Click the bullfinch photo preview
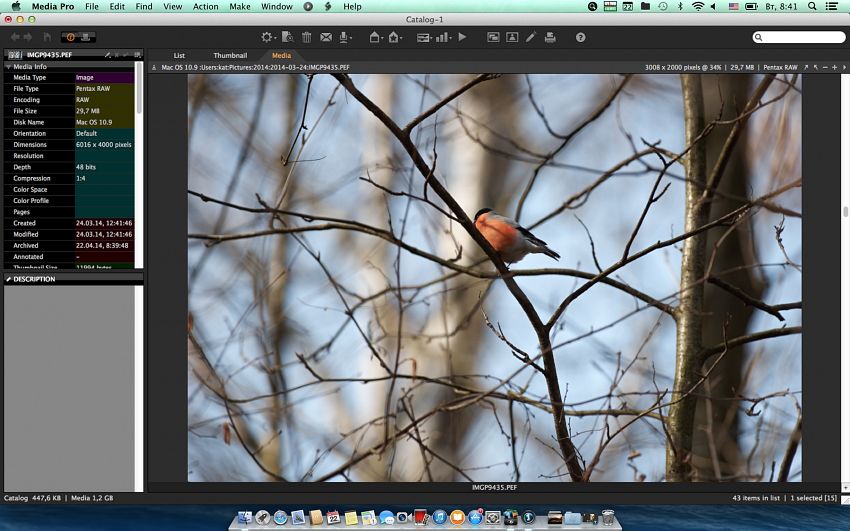850x531 pixels. tap(494, 277)
